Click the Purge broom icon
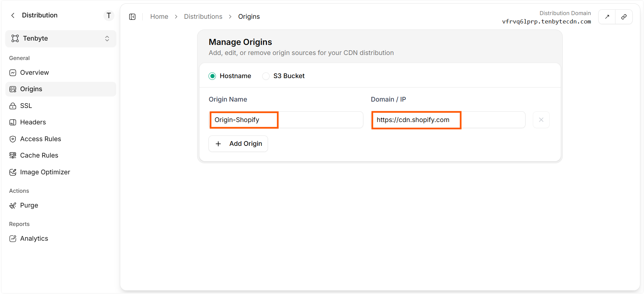The height and width of the screenshot is (294, 644). (x=13, y=205)
